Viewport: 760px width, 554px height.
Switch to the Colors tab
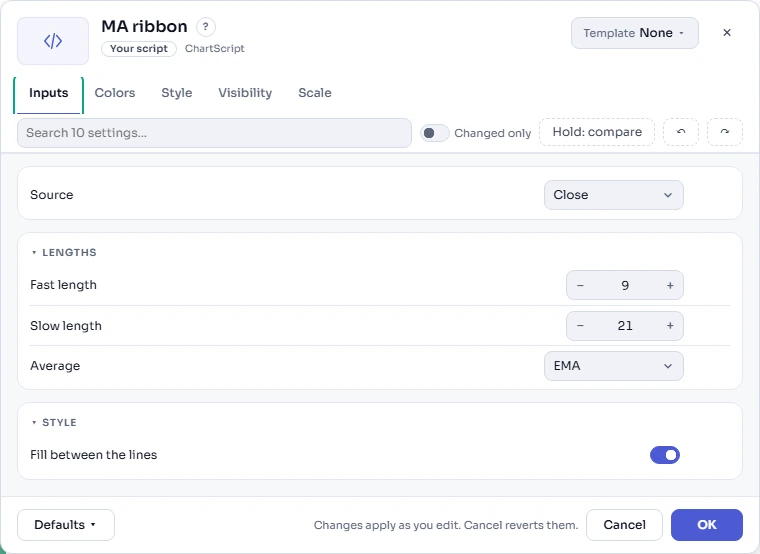115,93
